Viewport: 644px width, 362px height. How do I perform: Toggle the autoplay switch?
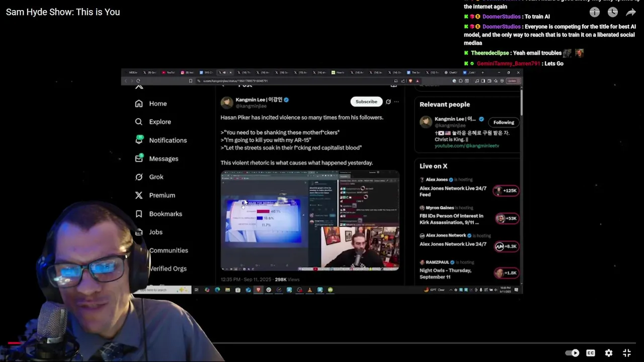pos(573,353)
